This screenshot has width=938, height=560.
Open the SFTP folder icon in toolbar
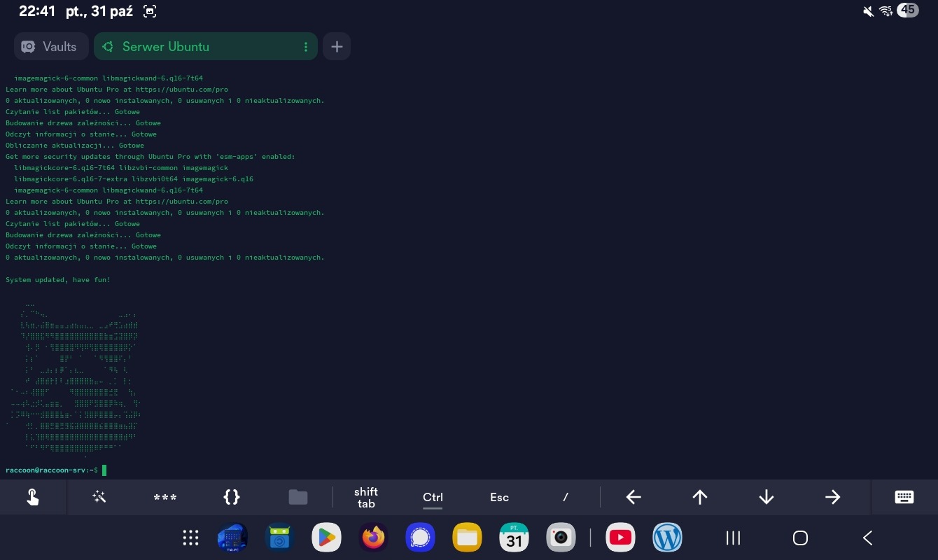pyautogui.click(x=298, y=497)
